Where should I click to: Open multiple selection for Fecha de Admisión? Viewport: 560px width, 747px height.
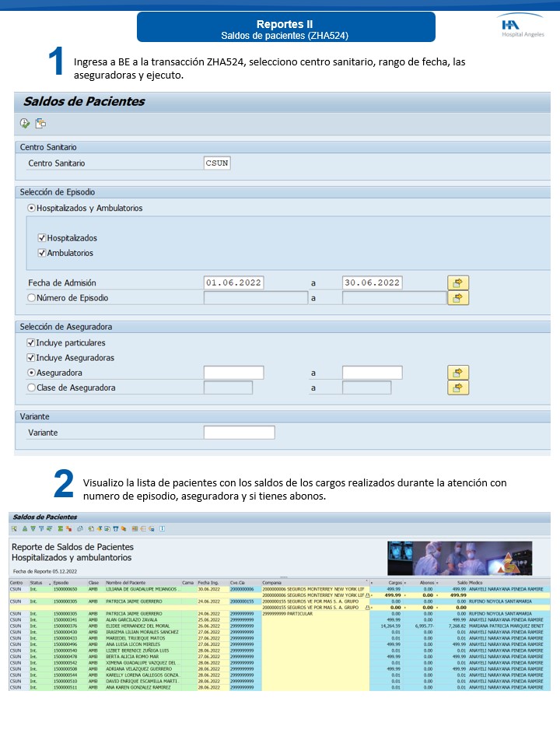coord(458,282)
